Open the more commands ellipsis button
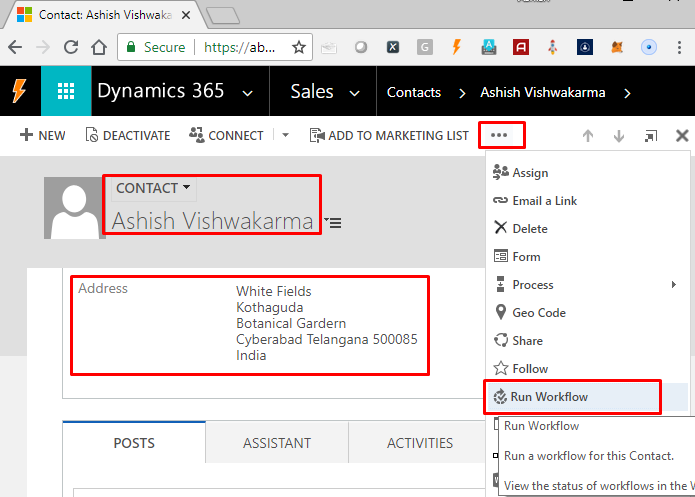The width and height of the screenshot is (695, 497). click(x=499, y=135)
